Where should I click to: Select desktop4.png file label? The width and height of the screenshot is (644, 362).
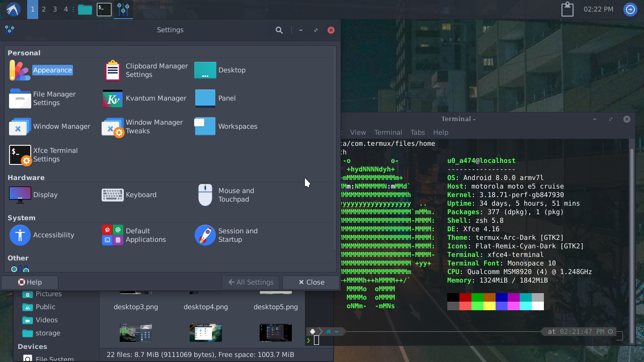(x=206, y=307)
